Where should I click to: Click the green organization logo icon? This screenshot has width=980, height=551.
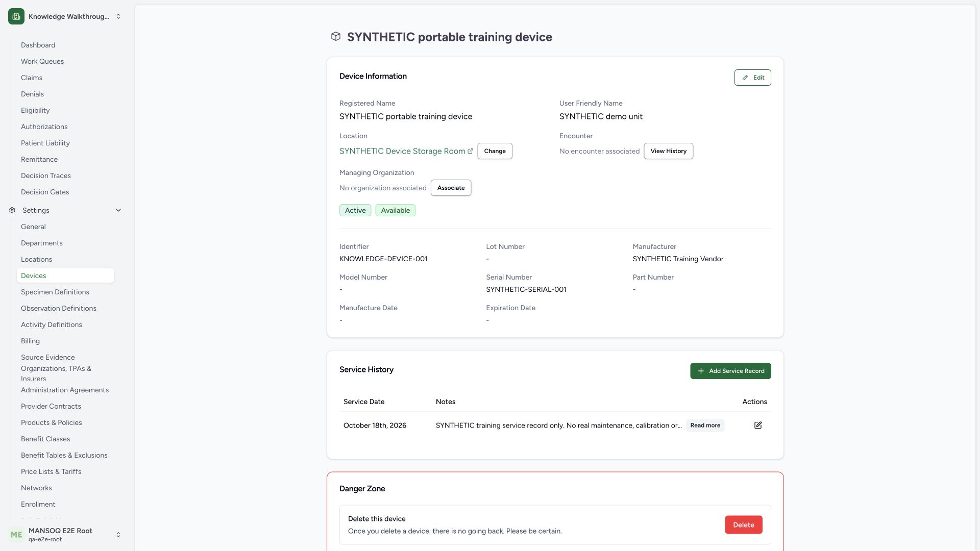[16, 16]
